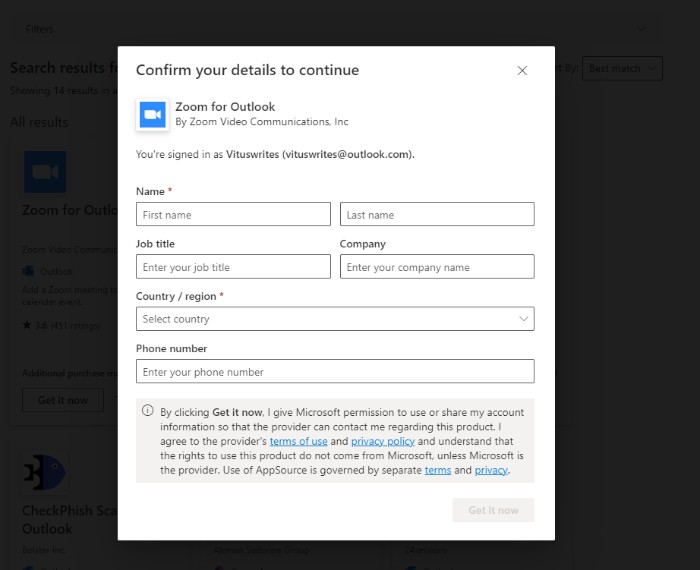Open the provider's privacy policy link
The height and width of the screenshot is (570, 700).
(383, 441)
